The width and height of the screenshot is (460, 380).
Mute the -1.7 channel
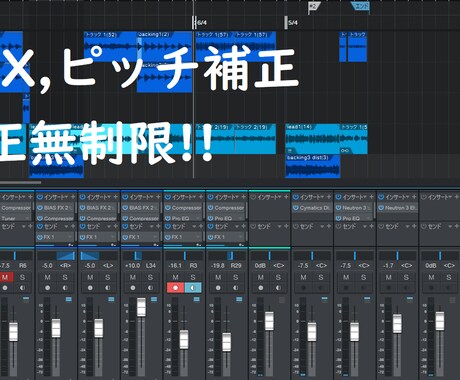389,277
